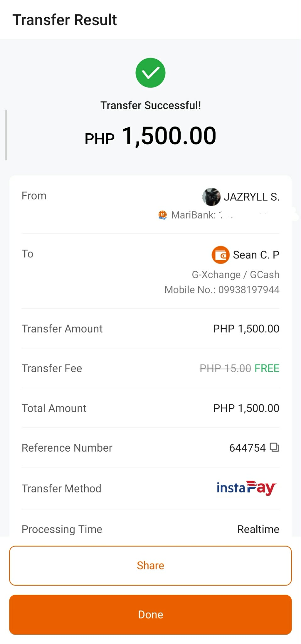Click the MariBank logo icon
The height and width of the screenshot is (644, 301).
[x=162, y=215]
